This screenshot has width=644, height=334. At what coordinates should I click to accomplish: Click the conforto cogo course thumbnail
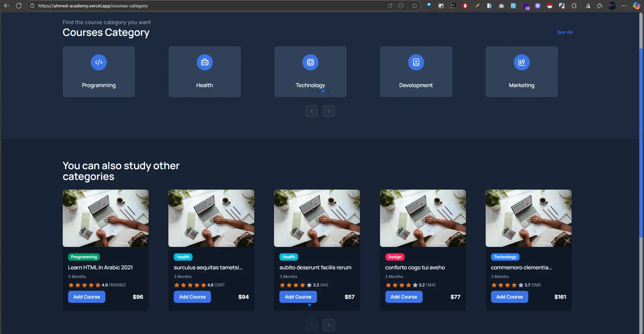(x=423, y=218)
